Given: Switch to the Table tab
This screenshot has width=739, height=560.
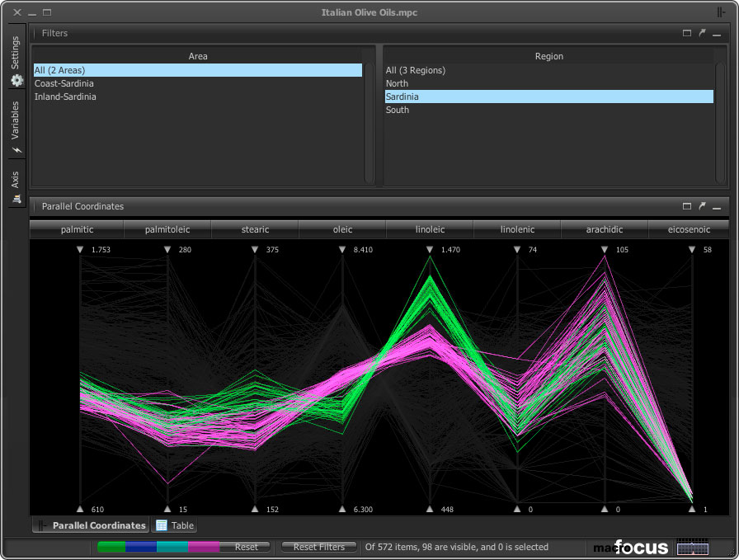Looking at the screenshot, I should tap(174, 525).
